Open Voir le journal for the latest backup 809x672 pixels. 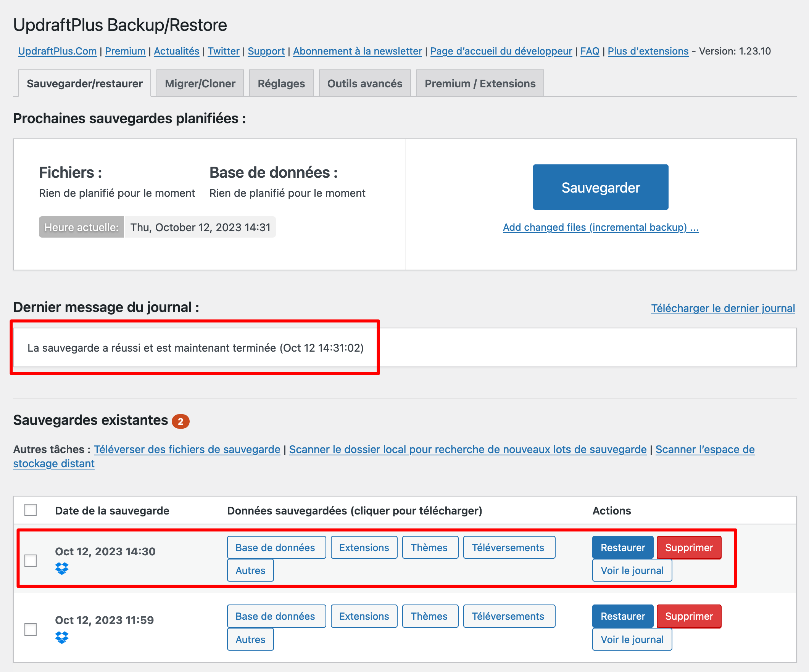click(x=632, y=570)
